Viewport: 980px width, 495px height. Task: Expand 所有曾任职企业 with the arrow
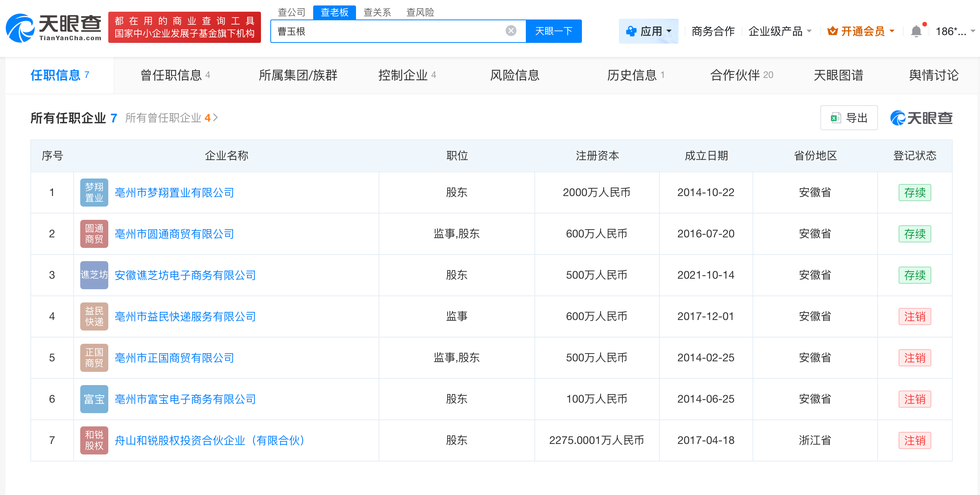pyautogui.click(x=217, y=117)
